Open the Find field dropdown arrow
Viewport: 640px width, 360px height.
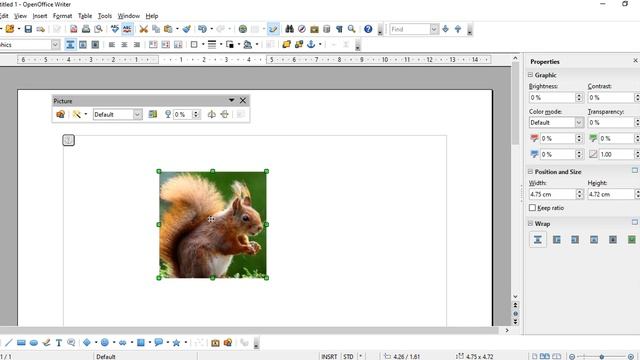[x=434, y=29]
